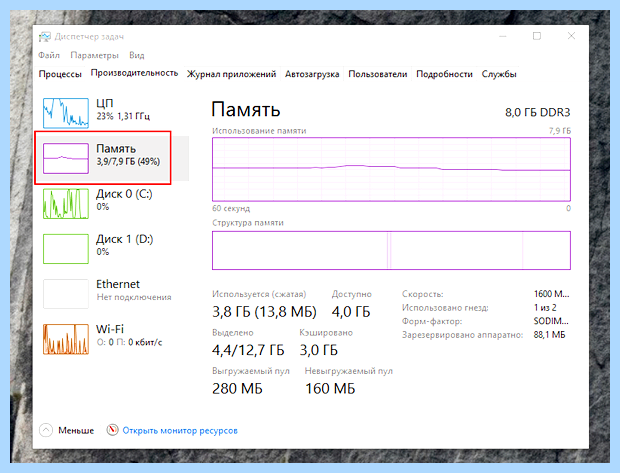Click the 3,8 ГБ (13,8 МБ) value
Viewport: 620px width, 473px height.
pos(264,312)
